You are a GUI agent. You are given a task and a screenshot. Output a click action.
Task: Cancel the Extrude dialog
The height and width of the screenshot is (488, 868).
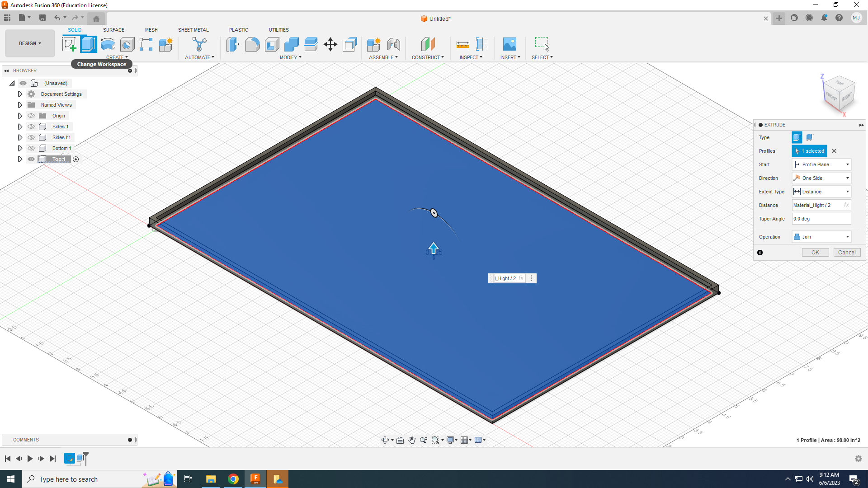(846, 253)
